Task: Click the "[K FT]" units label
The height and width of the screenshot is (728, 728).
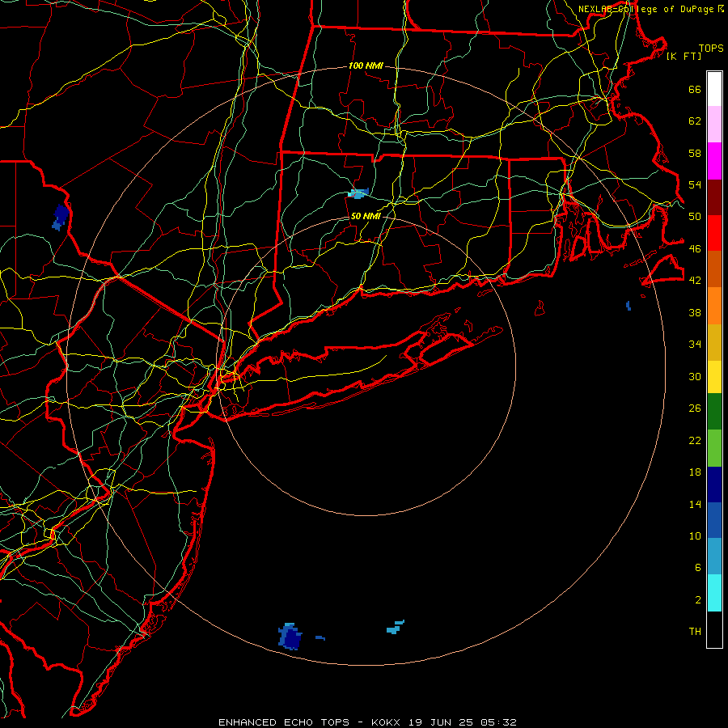Action: point(684,57)
